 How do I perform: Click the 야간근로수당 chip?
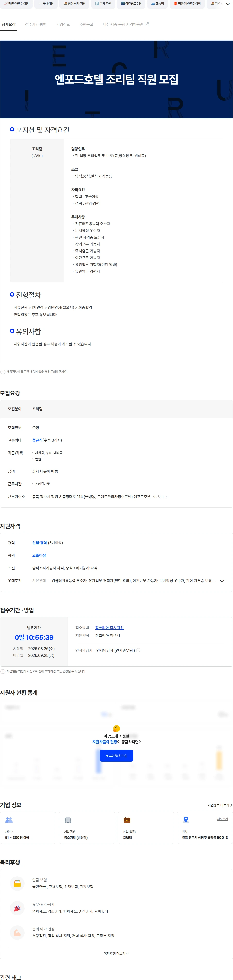pos(131,4)
